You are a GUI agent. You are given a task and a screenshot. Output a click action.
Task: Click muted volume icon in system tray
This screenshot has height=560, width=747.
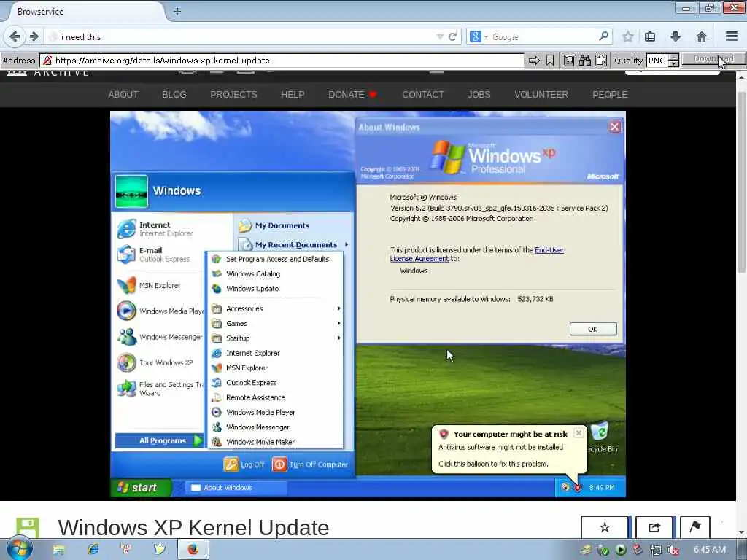point(673,550)
